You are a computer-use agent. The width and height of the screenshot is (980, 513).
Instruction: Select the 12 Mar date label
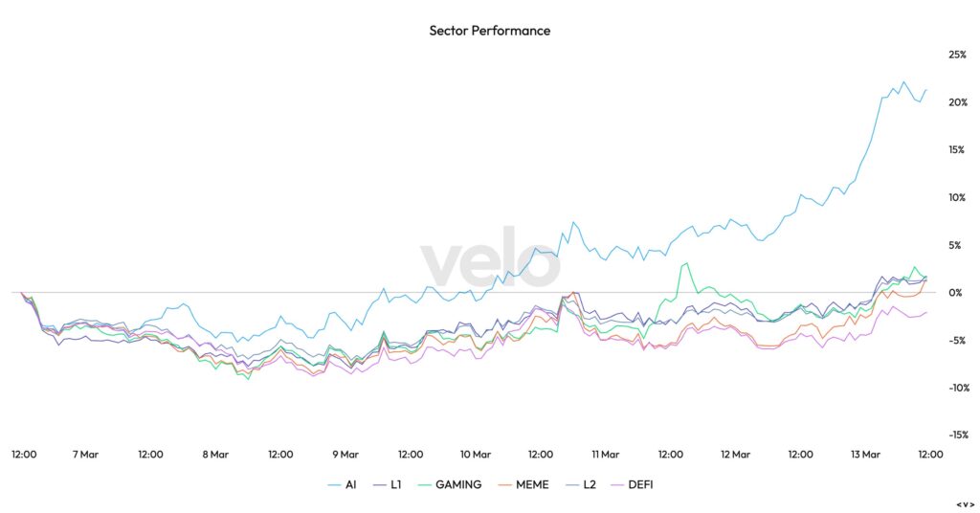tap(735, 455)
